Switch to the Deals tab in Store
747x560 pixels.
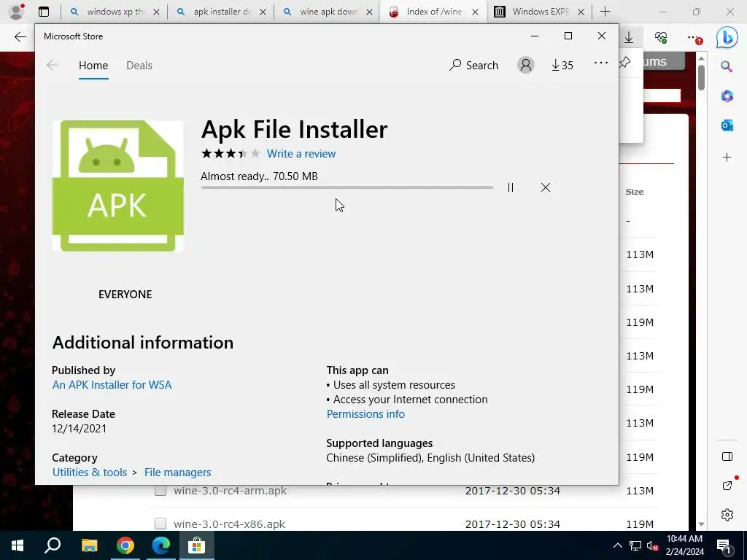click(x=139, y=65)
